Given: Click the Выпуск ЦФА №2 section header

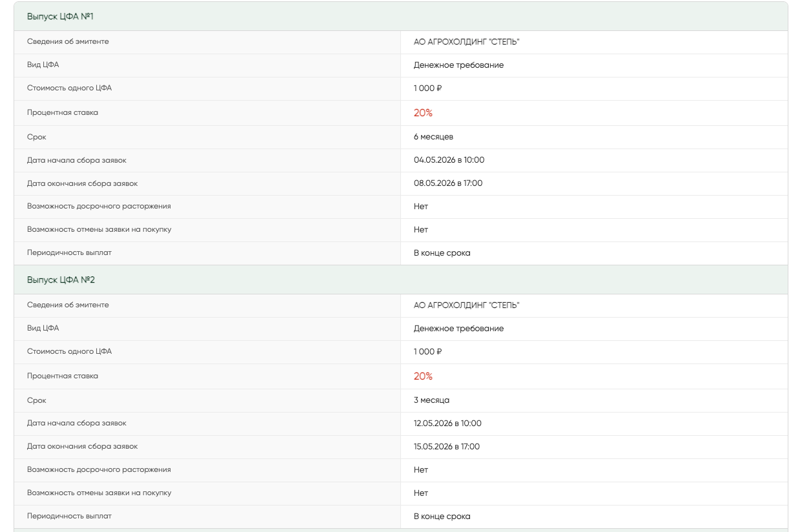Looking at the screenshot, I should pos(400,280).
